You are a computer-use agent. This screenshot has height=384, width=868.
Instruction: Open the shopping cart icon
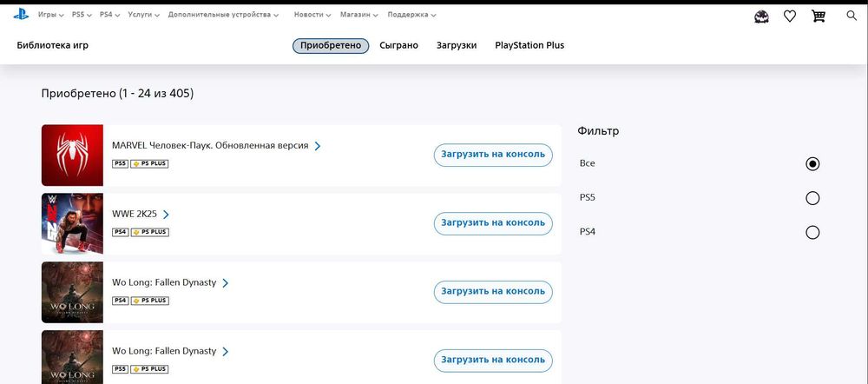819,16
